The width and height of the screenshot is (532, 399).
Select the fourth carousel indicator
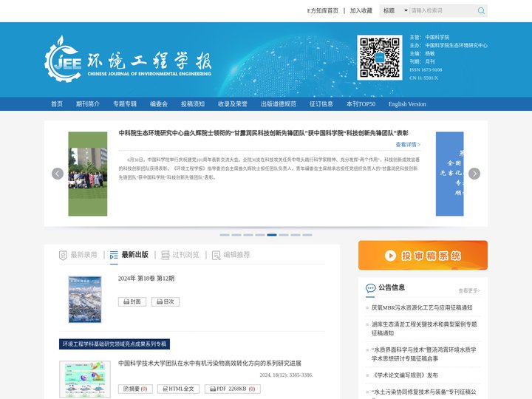click(x=260, y=235)
